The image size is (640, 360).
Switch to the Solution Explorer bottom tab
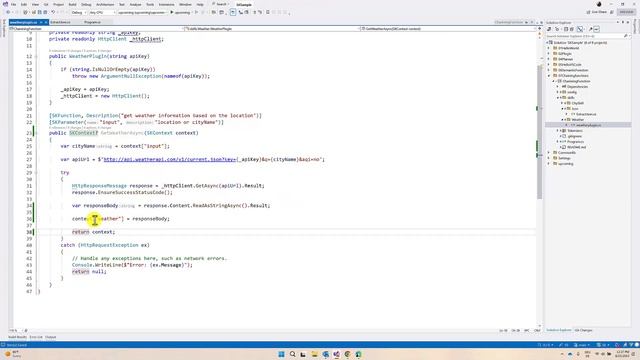[559, 330]
